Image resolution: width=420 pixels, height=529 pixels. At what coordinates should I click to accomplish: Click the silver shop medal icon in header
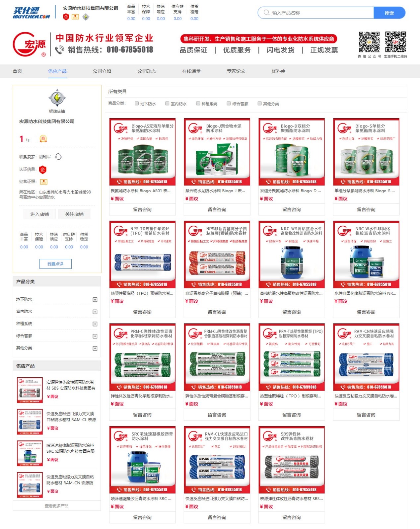[x=86, y=17]
